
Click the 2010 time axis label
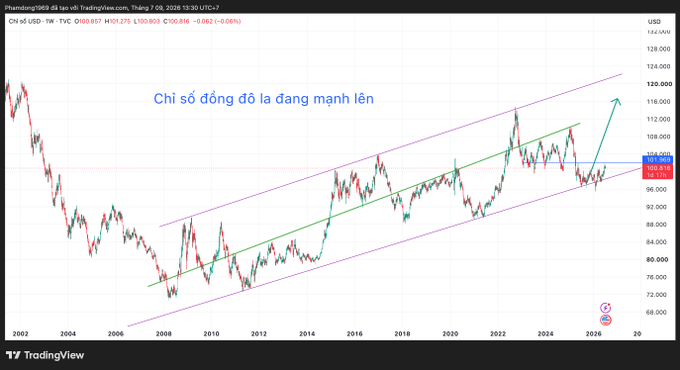pyautogui.click(x=211, y=334)
